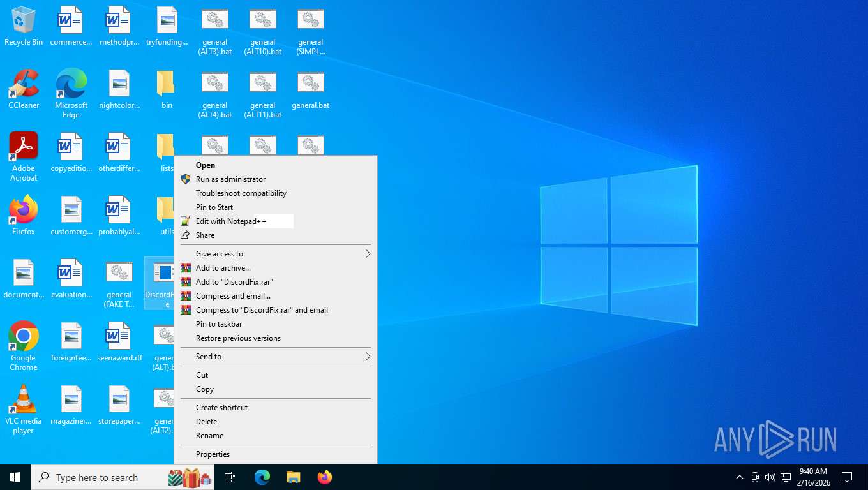The height and width of the screenshot is (490, 868).
Task: Select evaluation Word document icon
Action: click(71, 279)
